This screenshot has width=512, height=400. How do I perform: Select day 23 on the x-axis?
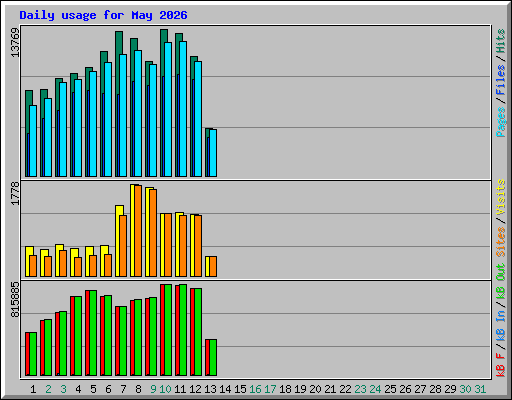360,389
